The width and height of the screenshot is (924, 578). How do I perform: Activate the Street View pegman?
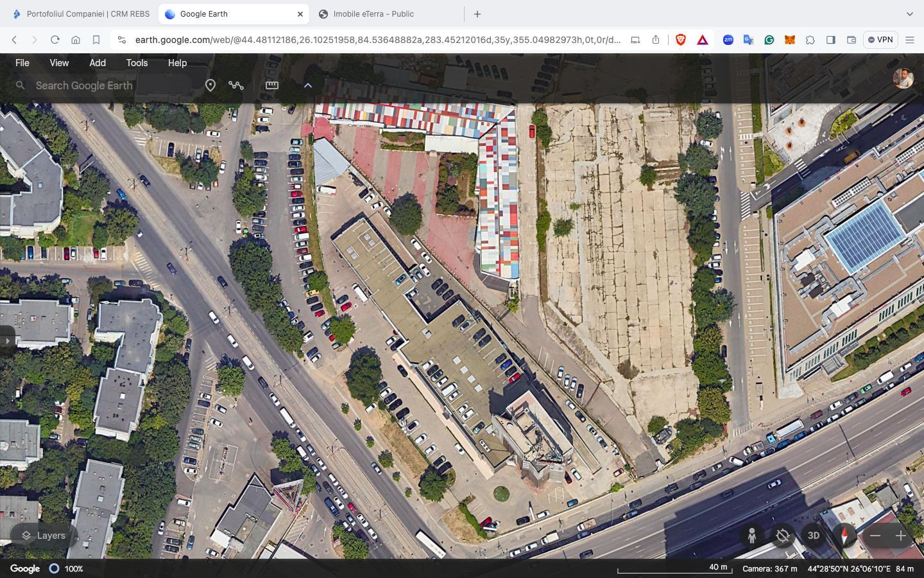click(751, 536)
